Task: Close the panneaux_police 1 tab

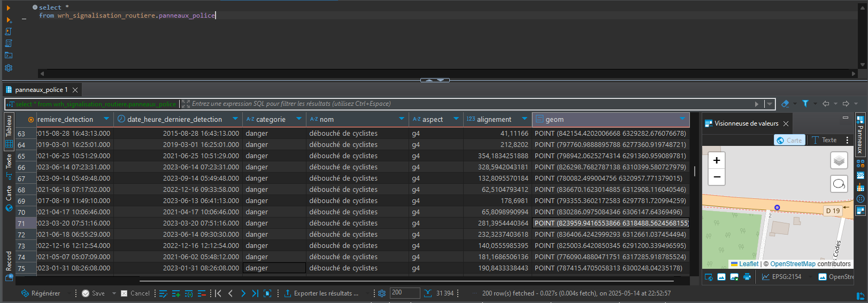Action: [75, 90]
